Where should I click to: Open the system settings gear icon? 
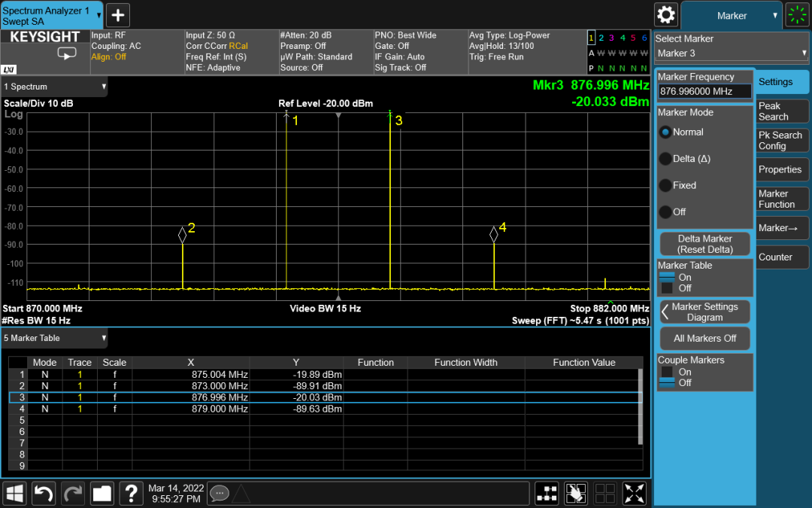[666, 15]
